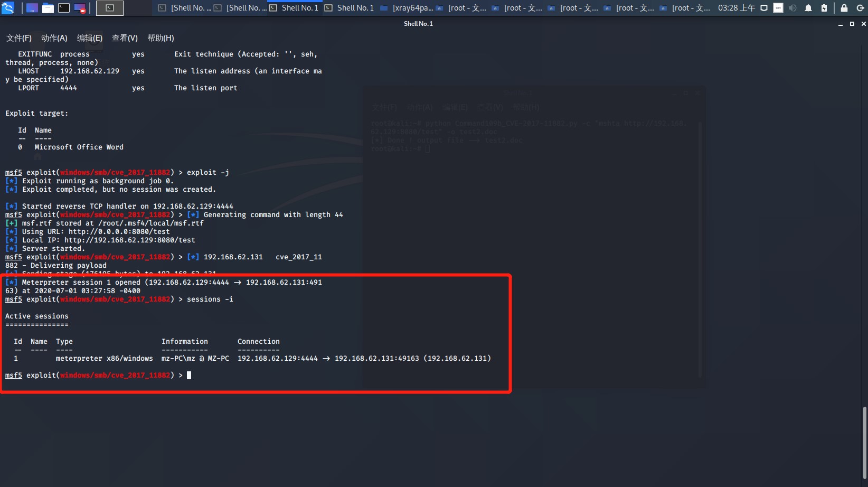
Task: Open the 文件(F) menu
Action: pos(19,38)
